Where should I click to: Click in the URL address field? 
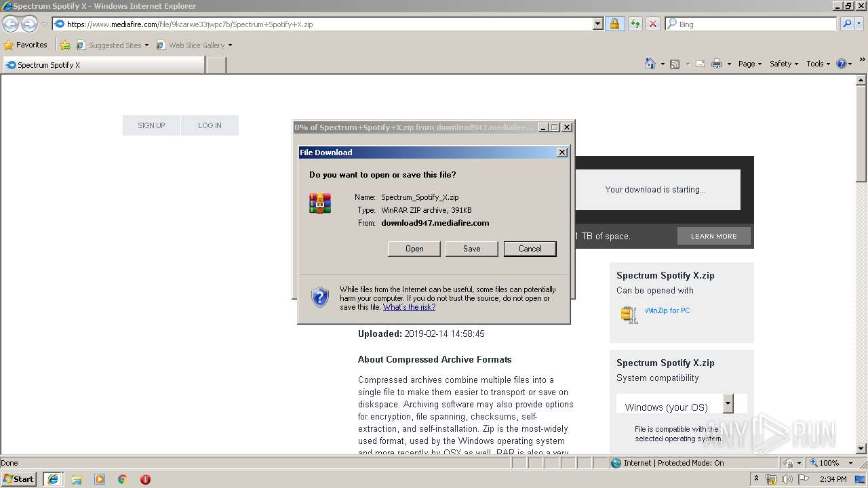click(322, 24)
